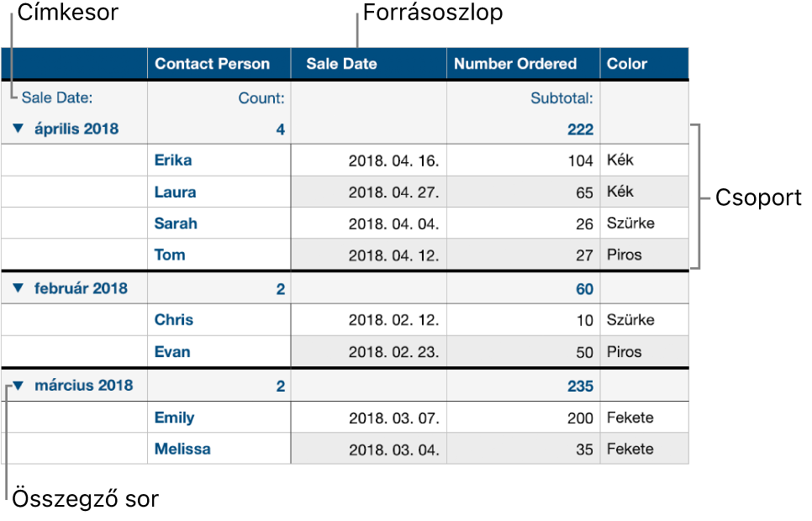
Task: Click the Count value 4 cell
Action: [x=219, y=129]
